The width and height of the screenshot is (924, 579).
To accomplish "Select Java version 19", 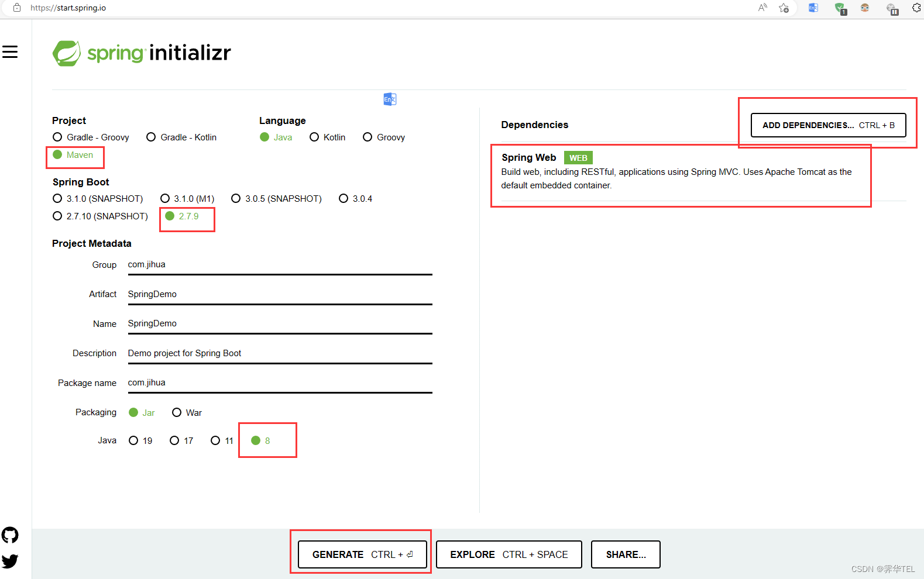I will click(x=140, y=441).
